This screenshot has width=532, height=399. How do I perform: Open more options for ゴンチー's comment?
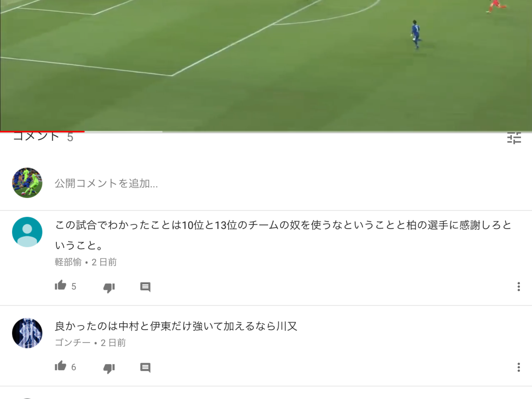pos(518,367)
